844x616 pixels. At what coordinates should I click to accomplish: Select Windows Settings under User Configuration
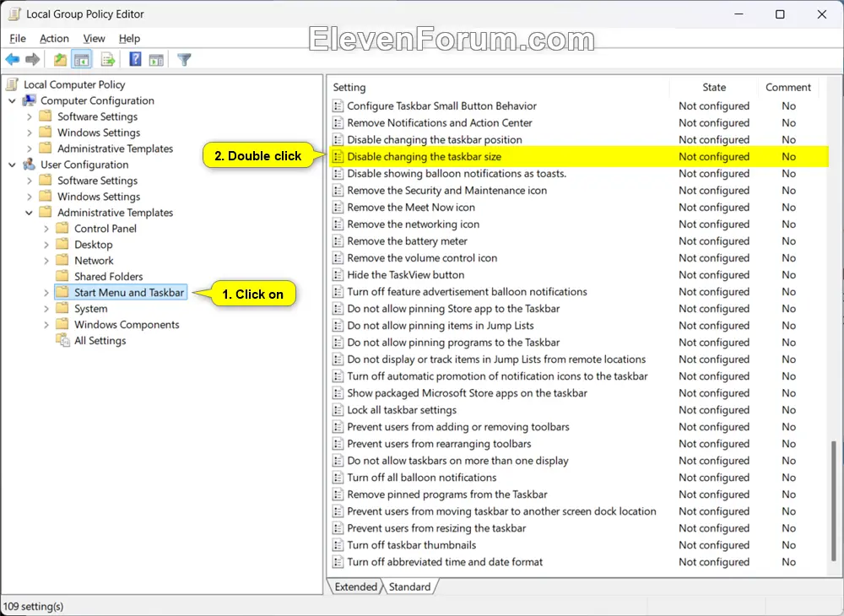coord(99,197)
